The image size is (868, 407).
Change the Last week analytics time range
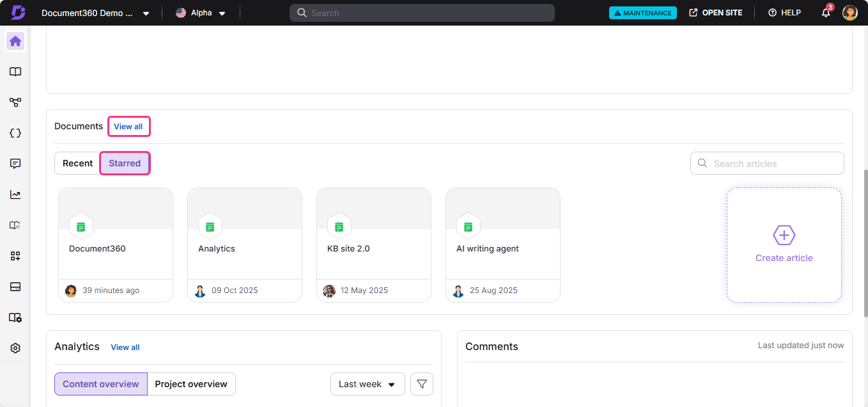pos(368,384)
